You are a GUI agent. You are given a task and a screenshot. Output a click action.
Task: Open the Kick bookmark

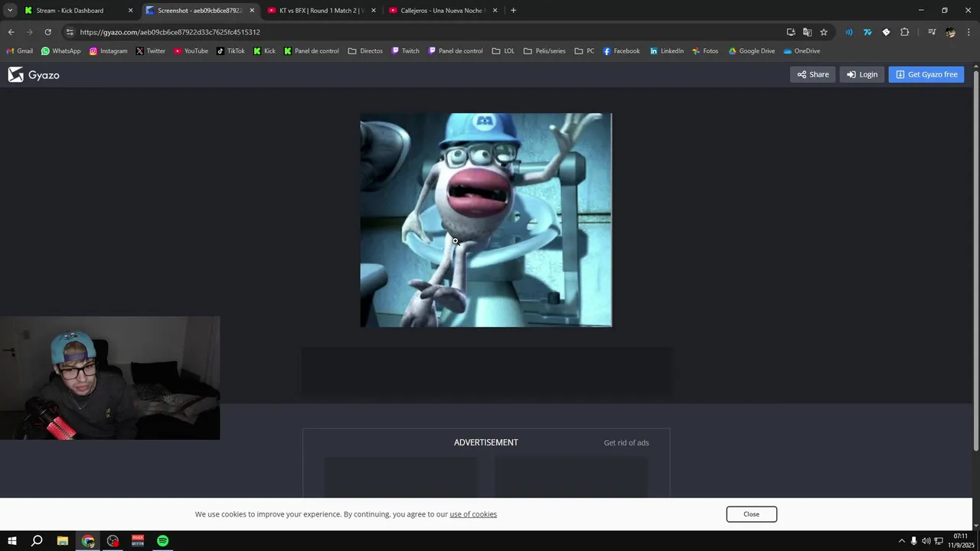[x=264, y=51]
